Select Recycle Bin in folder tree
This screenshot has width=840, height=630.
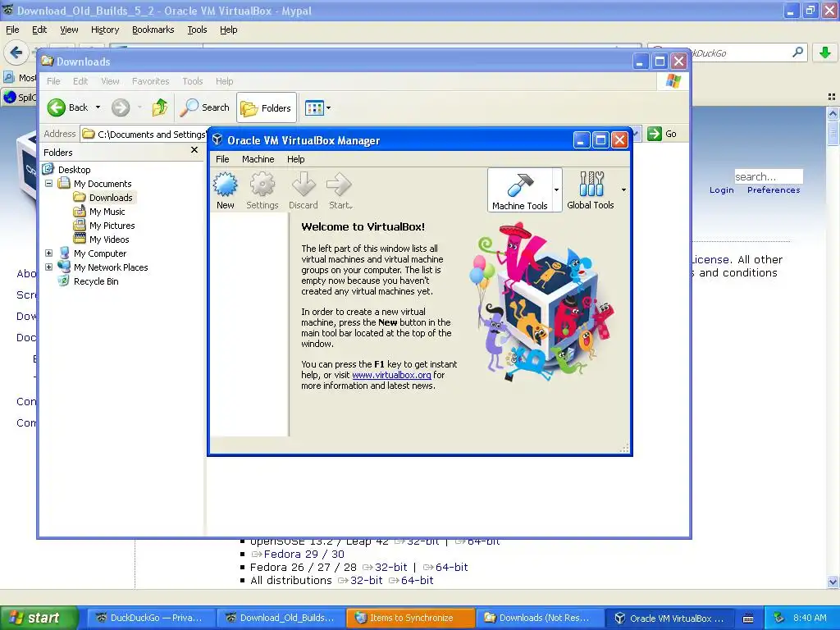pos(96,281)
